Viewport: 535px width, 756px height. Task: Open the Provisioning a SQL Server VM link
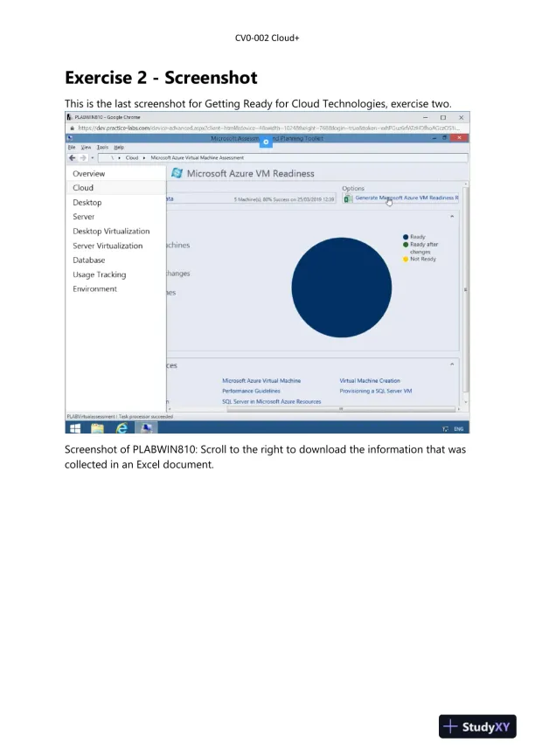375,391
